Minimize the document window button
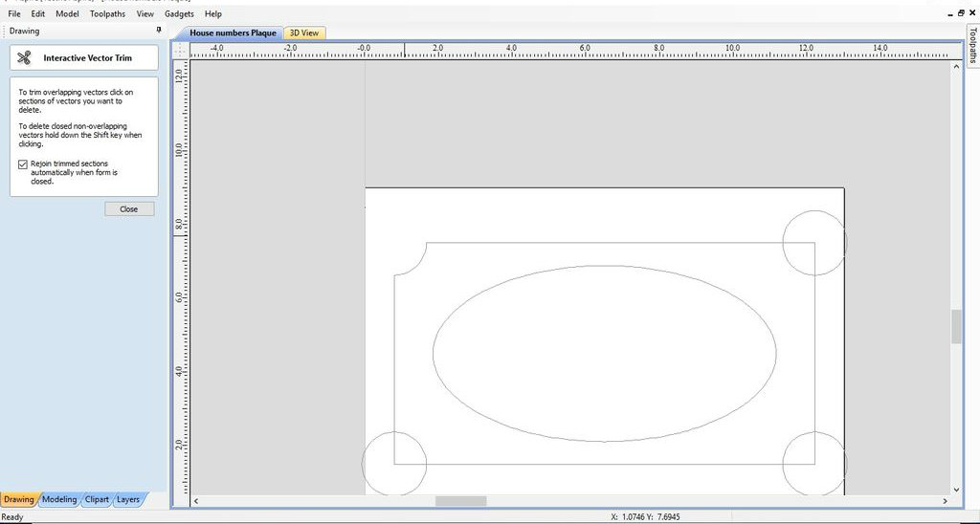980x524 pixels. point(949,13)
